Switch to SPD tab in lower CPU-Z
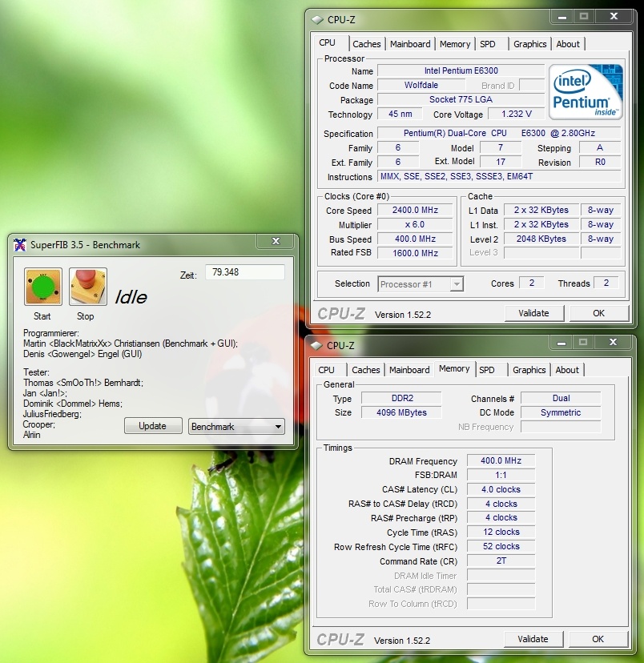Viewport: 644px width, 663px height. point(487,370)
